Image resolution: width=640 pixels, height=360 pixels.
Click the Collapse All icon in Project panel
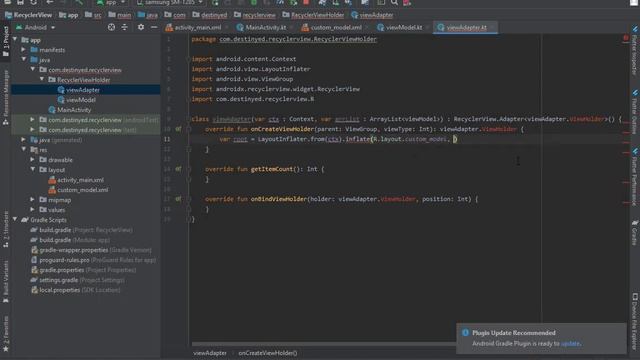[124, 27]
